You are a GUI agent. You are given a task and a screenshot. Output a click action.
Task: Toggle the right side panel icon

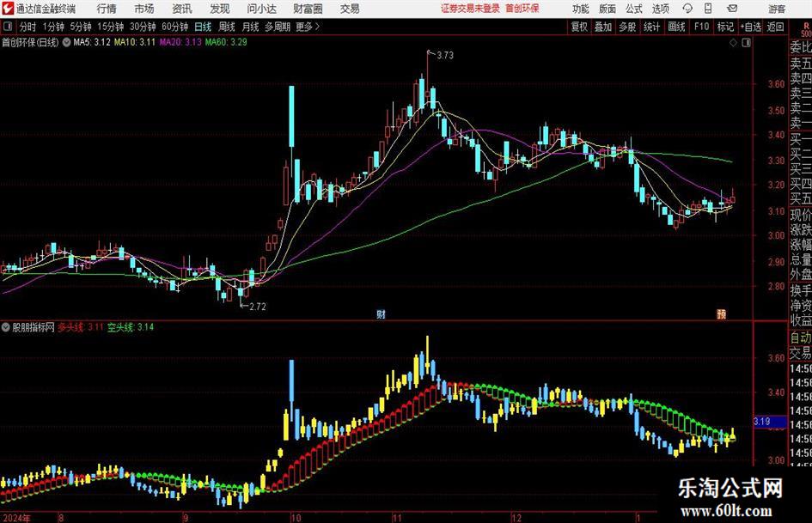[746, 43]
